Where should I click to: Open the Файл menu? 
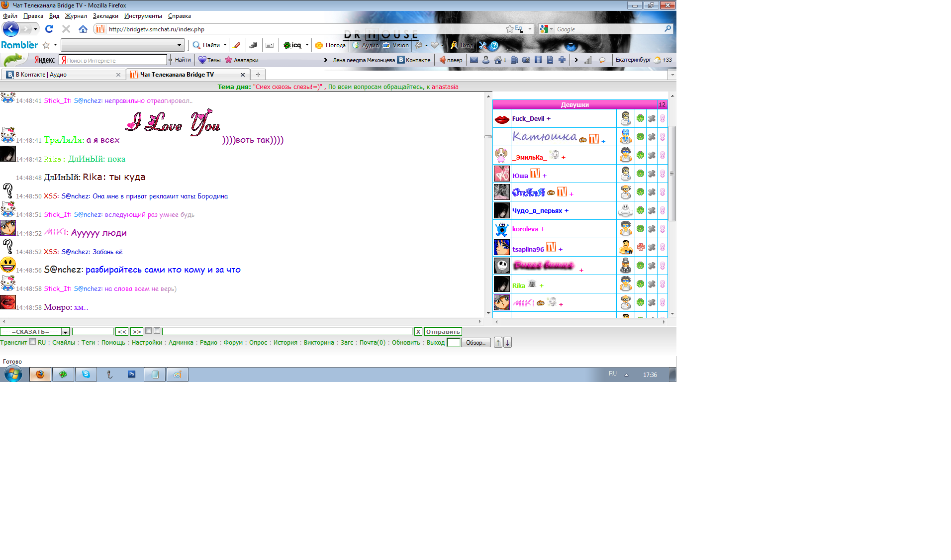[10, 16]
